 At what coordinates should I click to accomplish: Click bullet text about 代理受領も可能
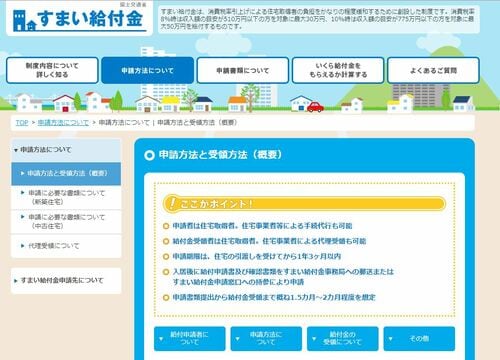269,241
